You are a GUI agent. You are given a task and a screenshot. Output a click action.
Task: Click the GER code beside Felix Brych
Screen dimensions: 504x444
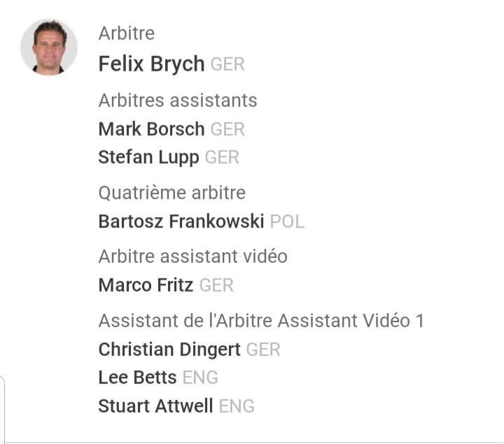pos(227,64)
